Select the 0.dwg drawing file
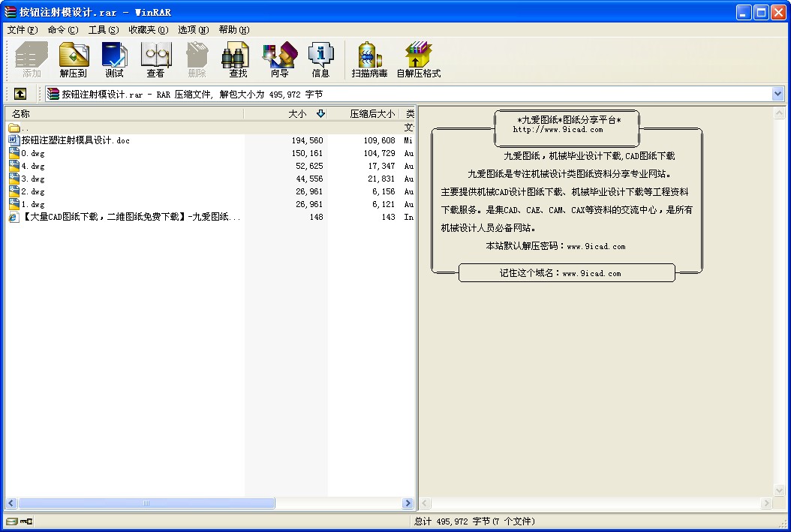The width and height of the screenshot is (791, 532). coord(32,153)
